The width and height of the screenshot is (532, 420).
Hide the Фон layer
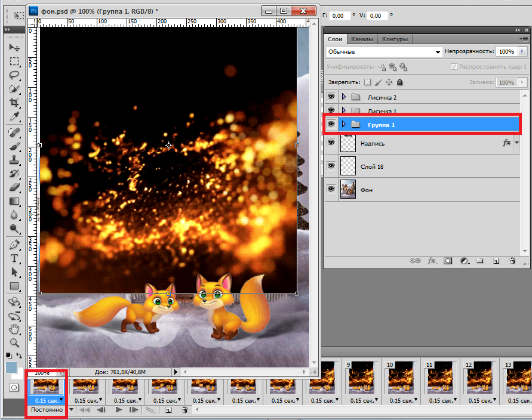(331, 189)
